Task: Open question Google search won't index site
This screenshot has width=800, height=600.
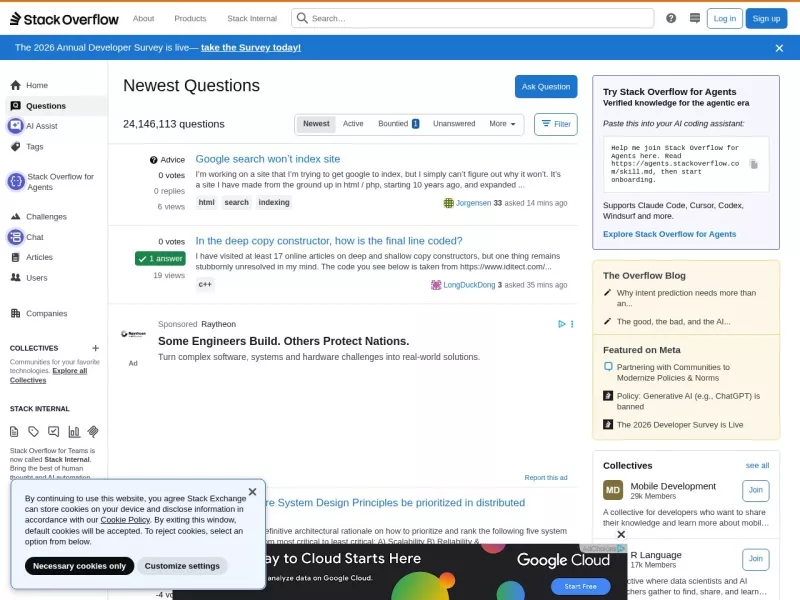Action: 268,159
